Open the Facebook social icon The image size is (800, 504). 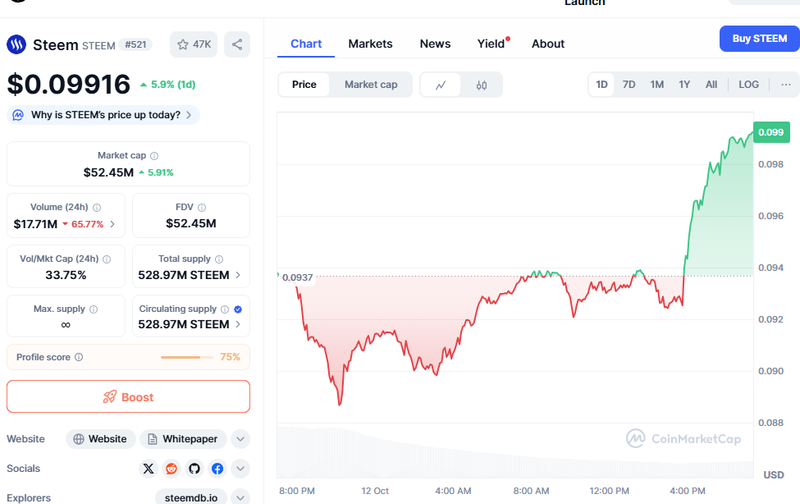point(217,468)
